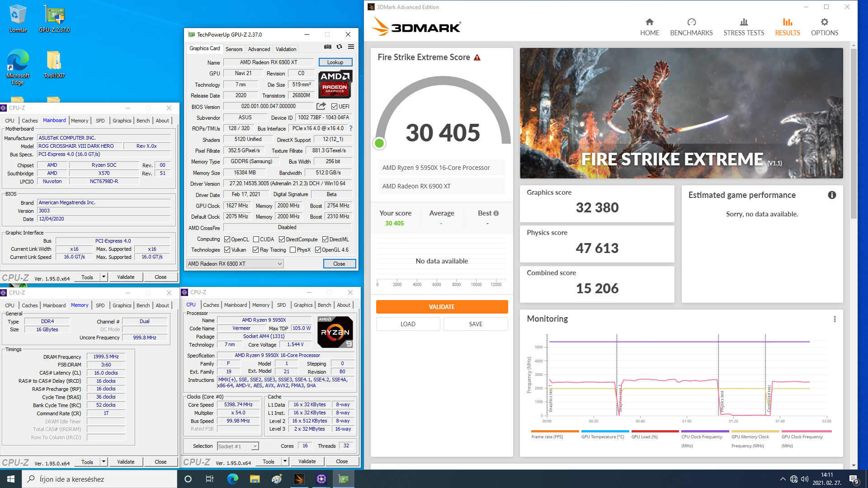Click orange VALIDATE button in 3DMark
Viewport: 868px width, 488px height.
[x=442, y=307]
